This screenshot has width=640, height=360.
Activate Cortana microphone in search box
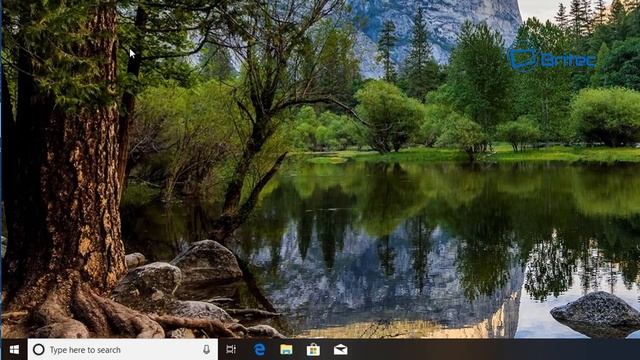(x=207, y=349)
